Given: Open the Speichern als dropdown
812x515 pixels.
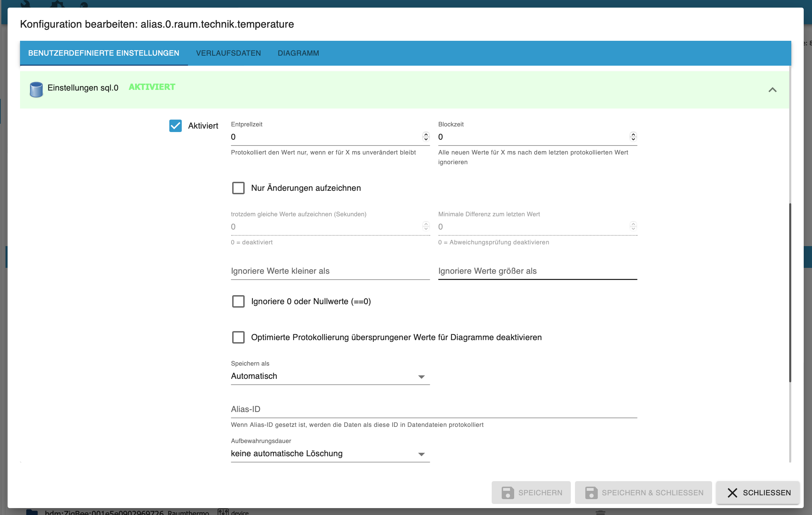Looking at the screenshot, I should pyautogui.click(x=330, y=376).
